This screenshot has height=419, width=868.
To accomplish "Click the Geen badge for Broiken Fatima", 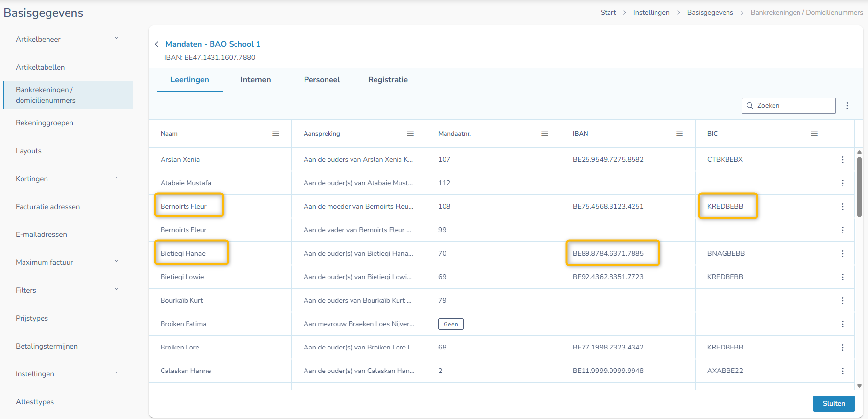I will [451, 324].
